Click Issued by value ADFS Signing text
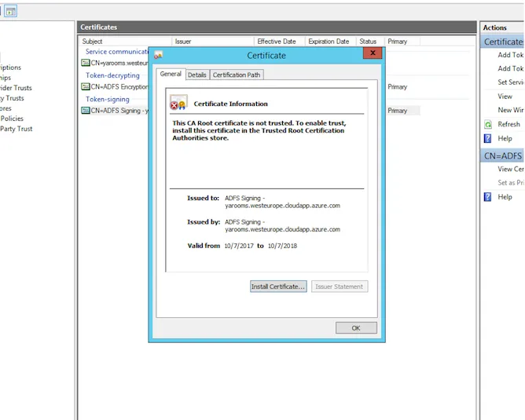The image size is (525, 420). (282, 226)
